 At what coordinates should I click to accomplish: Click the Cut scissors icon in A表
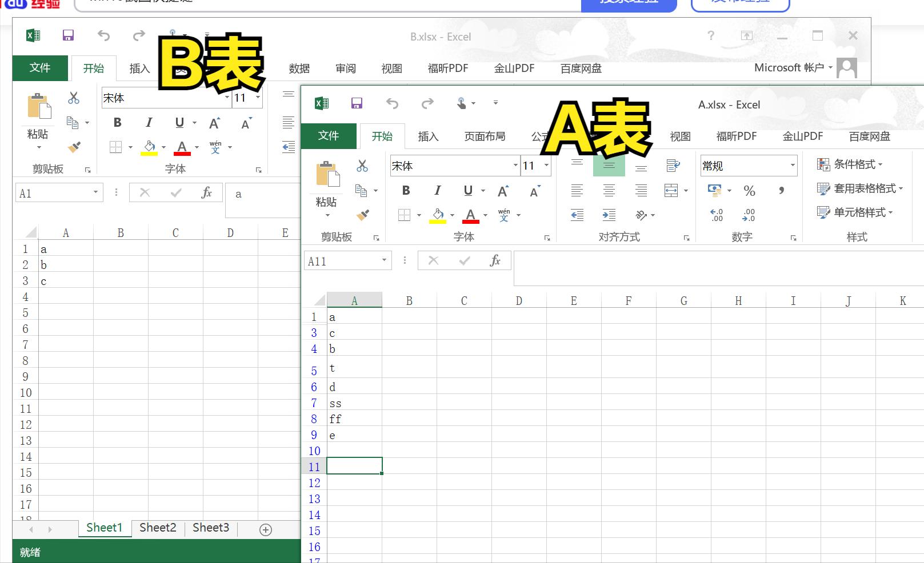pos(362,166)
